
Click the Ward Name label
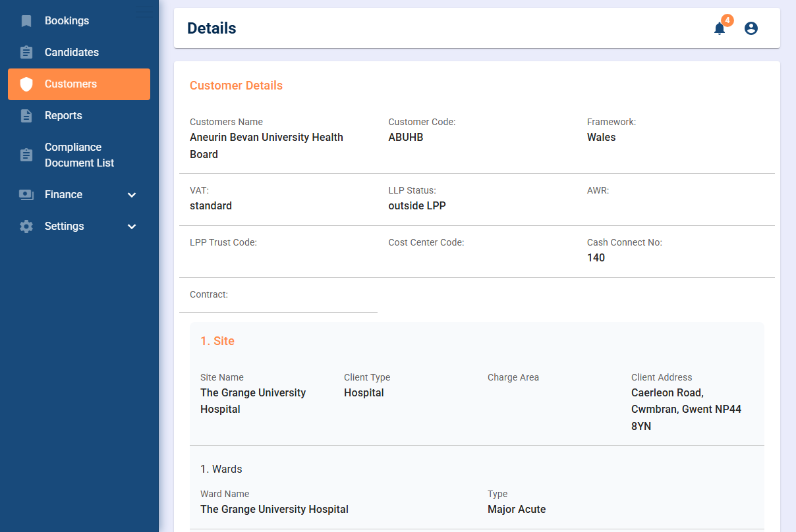225,494
